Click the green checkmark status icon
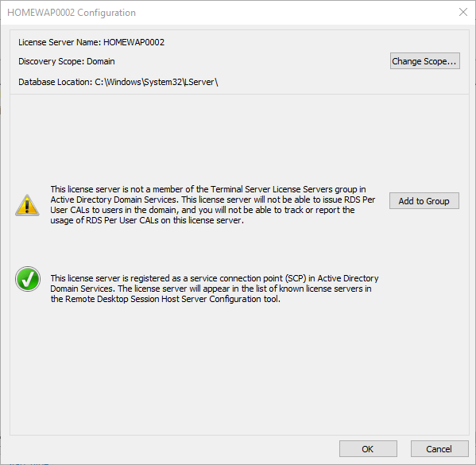Viewport: 476px width, 465px height. [x=28, y=279]
